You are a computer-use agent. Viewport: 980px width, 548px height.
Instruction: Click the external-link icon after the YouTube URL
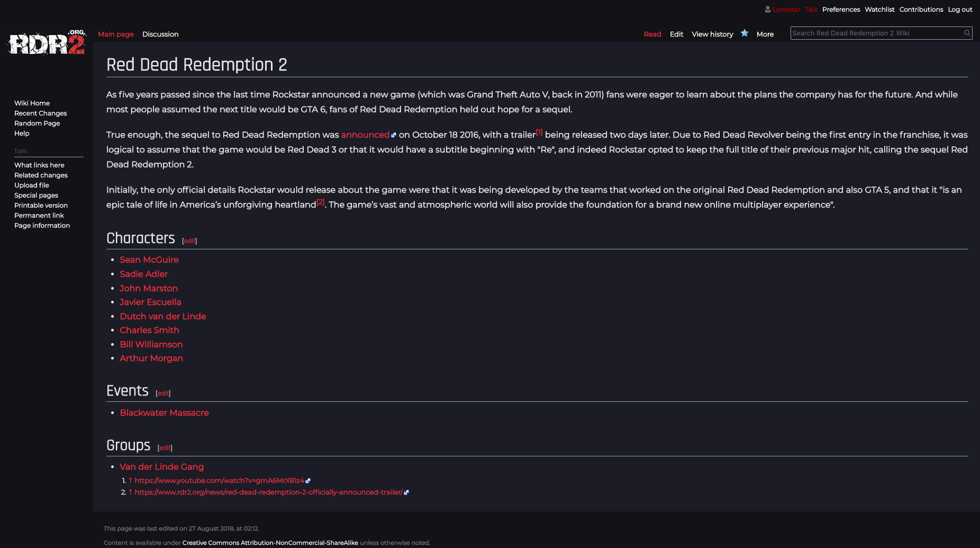tap(308, 481)
